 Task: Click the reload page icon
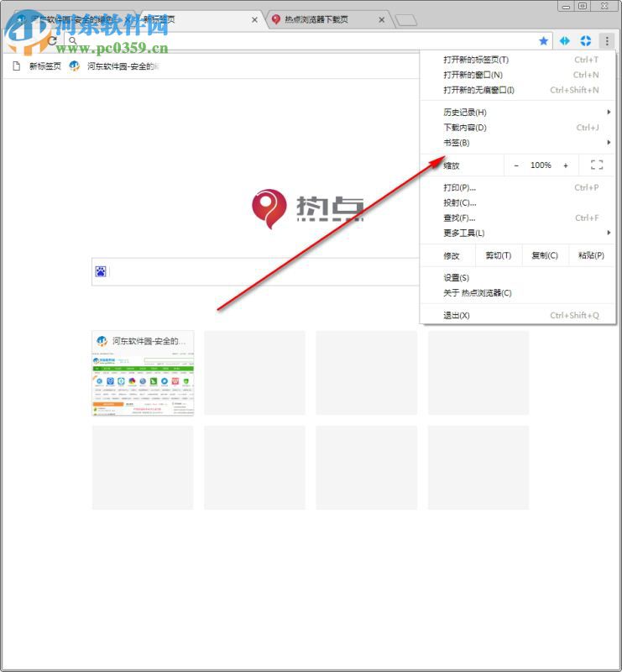point(52,40)
